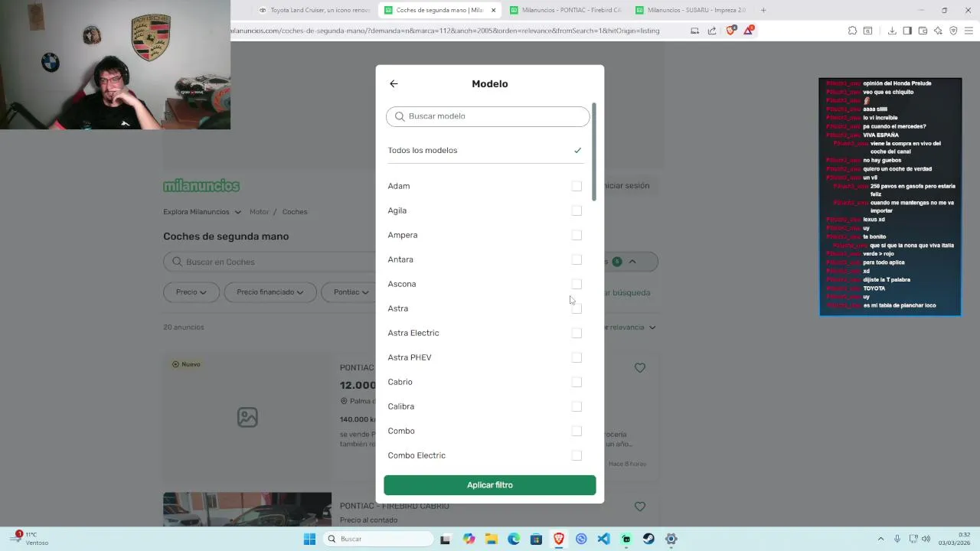Open the relevancia sort dropdown chevron
980x551 pixels.
[x=652, y=328]
